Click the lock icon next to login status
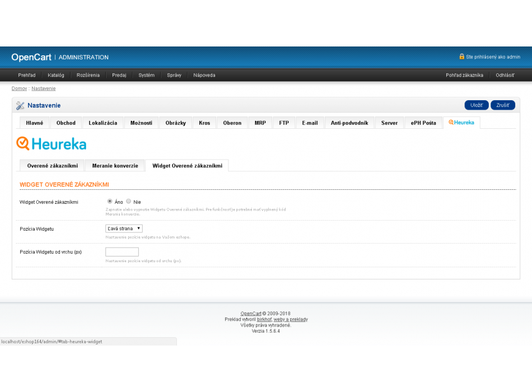The image size is (532, 392). pos(461,57)
